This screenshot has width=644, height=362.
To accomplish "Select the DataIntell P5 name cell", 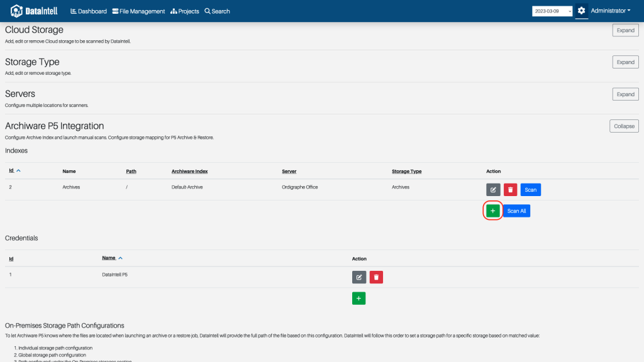I will (x=114, y=275).
